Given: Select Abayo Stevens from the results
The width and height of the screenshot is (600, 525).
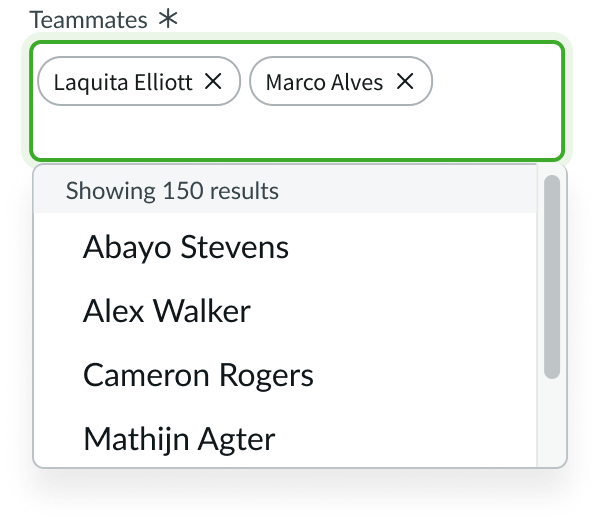Looking at the screenshot, I should 186,247.
